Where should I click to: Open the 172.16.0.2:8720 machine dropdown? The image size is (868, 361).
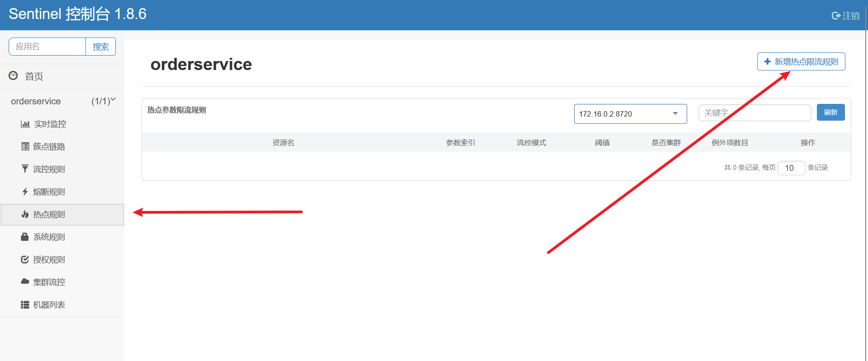click(630, 114)
